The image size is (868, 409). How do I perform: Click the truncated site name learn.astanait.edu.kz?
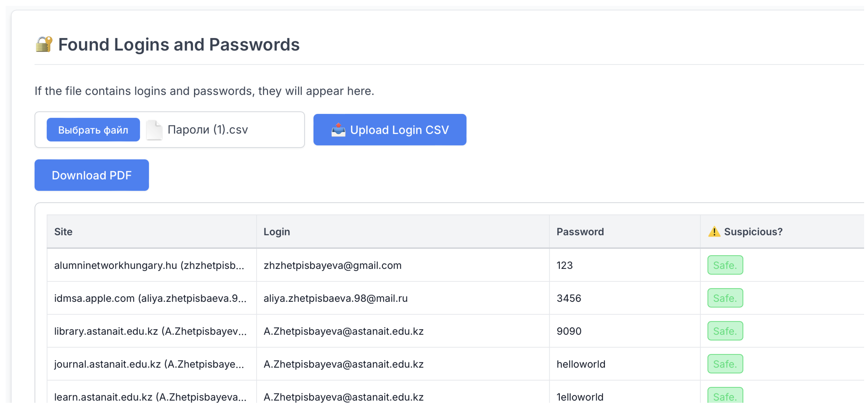point(151,397)
